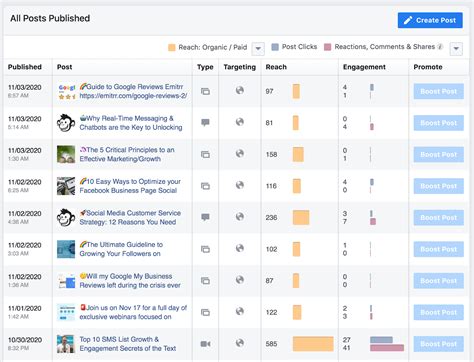The width and height of the screenshot is (474, 362).
Task: Click the link-type icon for 10 Easy Ways
Action: pos(205,186)
